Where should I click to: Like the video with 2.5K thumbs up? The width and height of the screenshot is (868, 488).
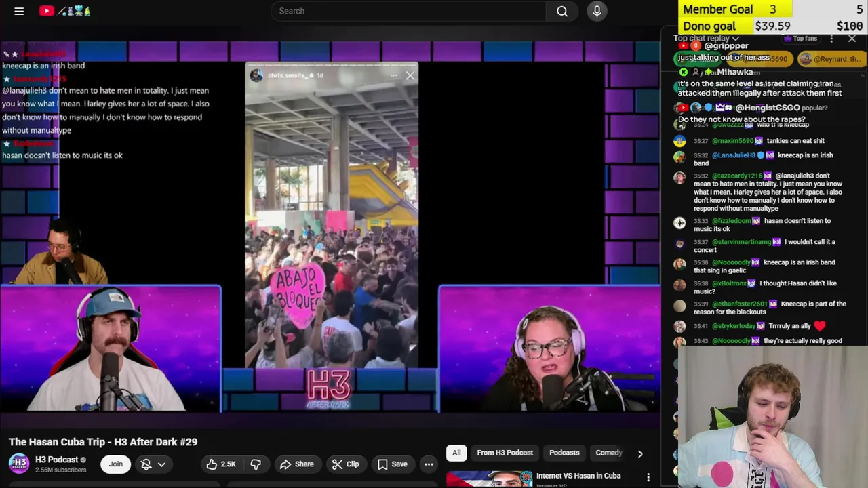[x=220, y=464]
